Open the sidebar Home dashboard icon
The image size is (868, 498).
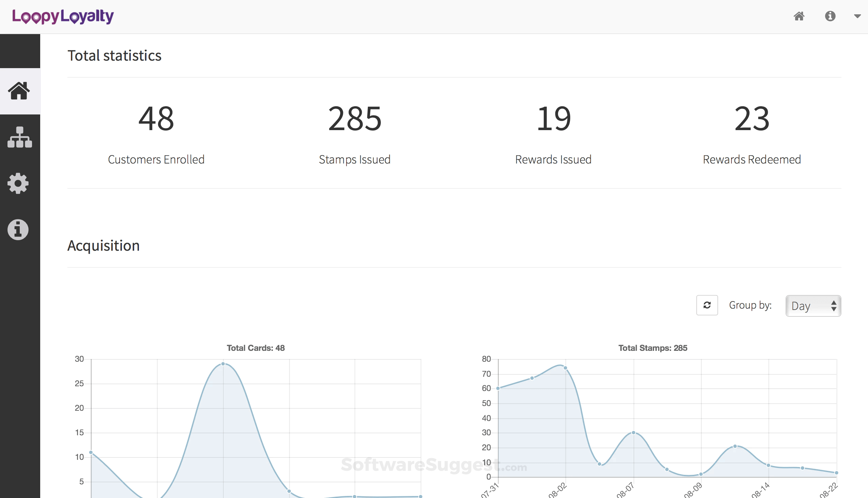point(19,91)
